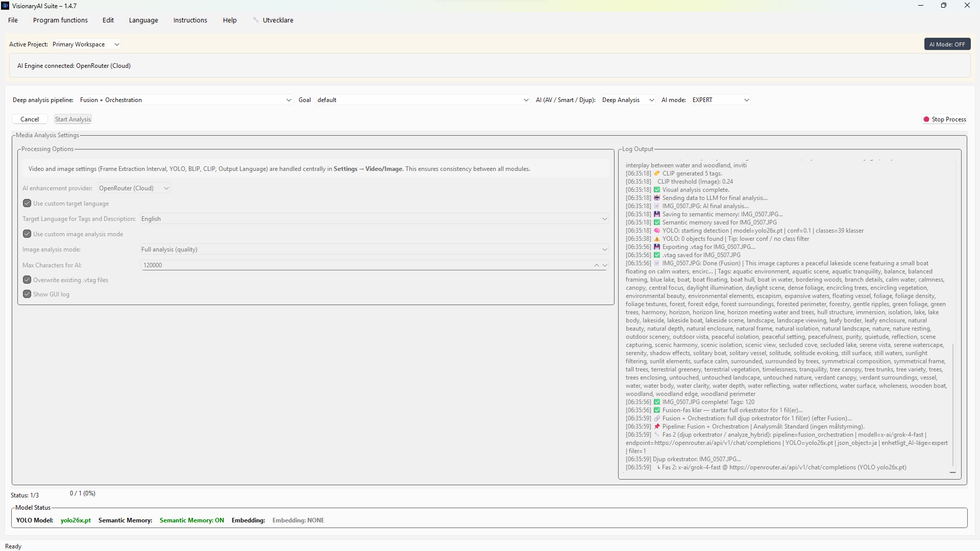Toggle the Use custom target language checkbox
Viewport: 980px width, 551px height.
tap(27, 204)
